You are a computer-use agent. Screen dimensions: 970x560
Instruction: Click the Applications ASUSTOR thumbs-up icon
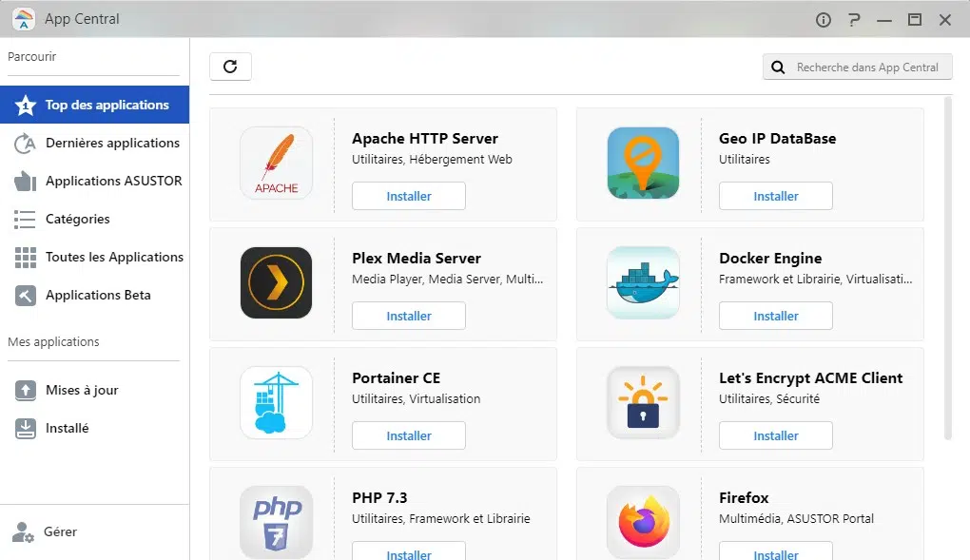(x=25, y=182)
